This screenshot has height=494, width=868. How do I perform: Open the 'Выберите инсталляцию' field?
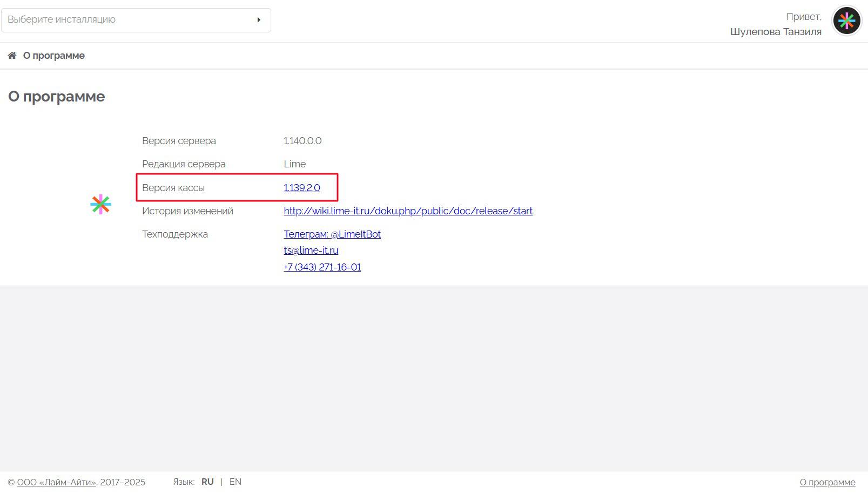click(130, 20)
